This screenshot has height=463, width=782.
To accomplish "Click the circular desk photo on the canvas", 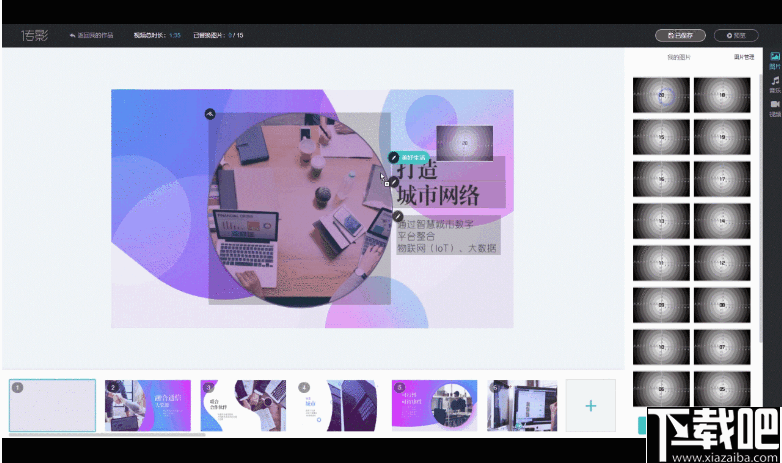I will click(x=300, y=209).
